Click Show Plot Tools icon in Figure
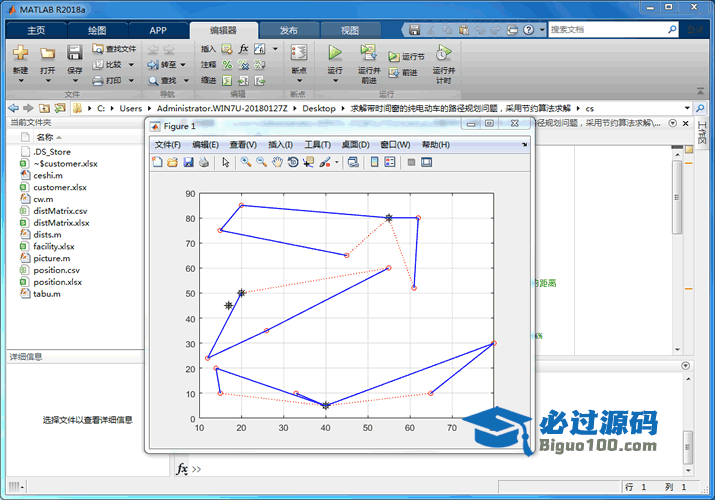Viewport: 715px width, 500px height. (426, 162)
